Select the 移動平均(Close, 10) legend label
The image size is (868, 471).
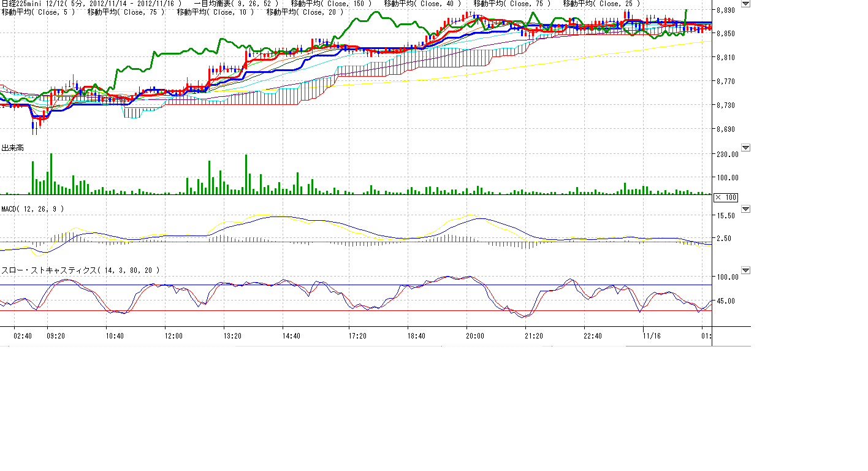click(215, 12)
